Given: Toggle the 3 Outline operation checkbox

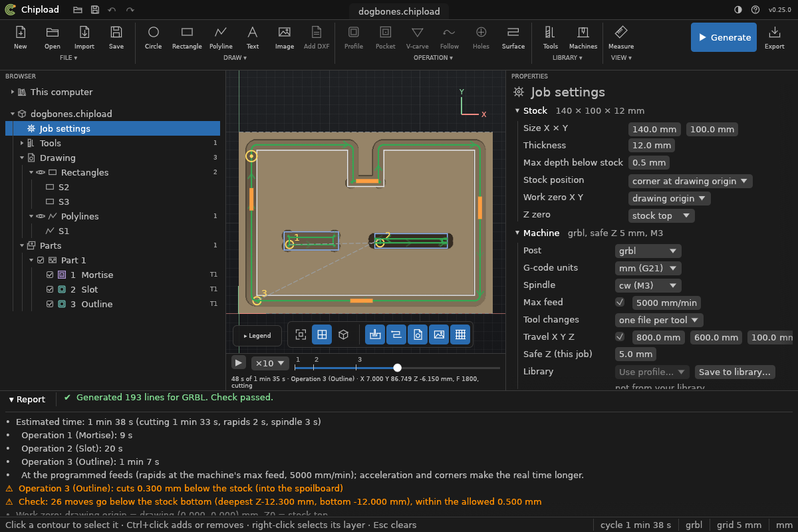Looking at the screenshot, I should coord(50,304).
